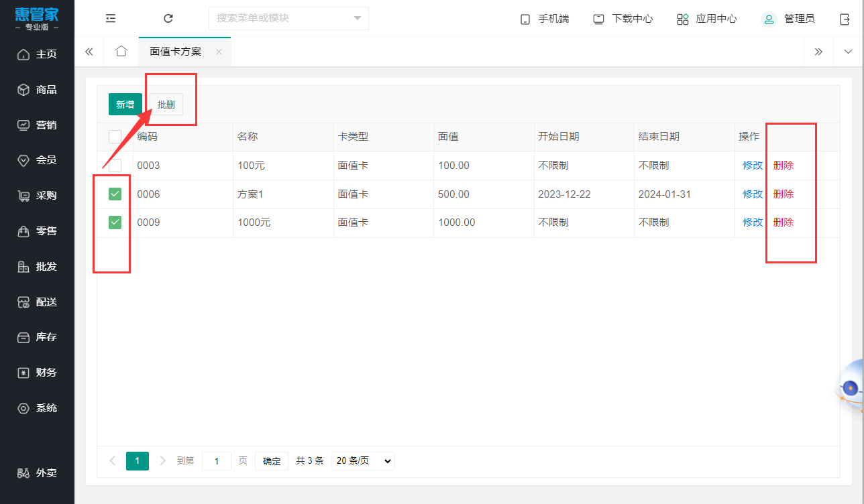Open the 手机端 mobile icon

coord(525,19)
